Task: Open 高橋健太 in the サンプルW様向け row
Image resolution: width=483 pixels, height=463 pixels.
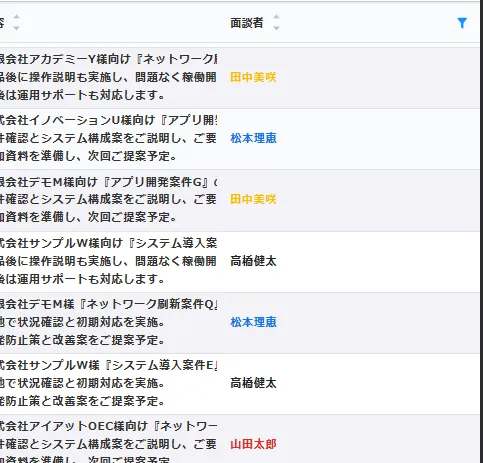Action: pyautogui.click(x=253, y=261)
